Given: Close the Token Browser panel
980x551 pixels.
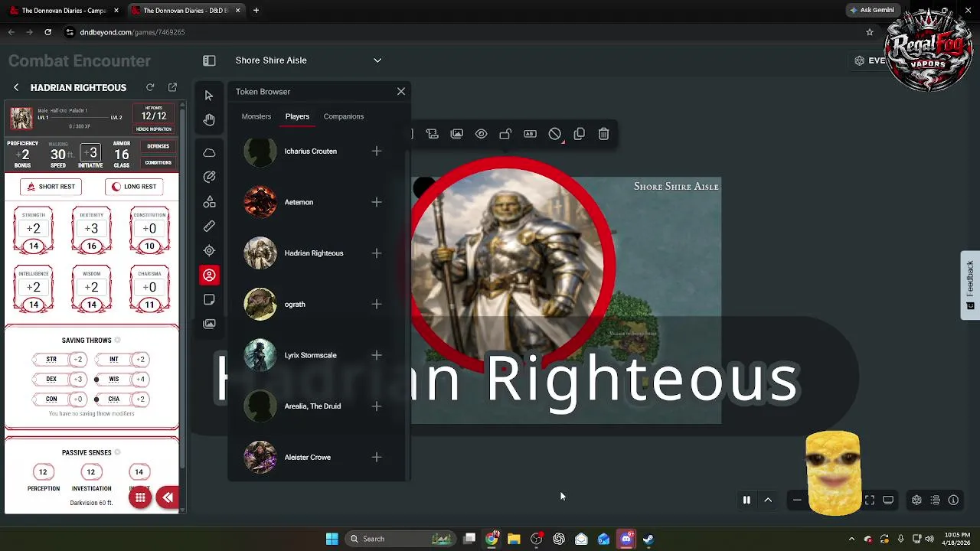Looking at the screenshot, I should [401, 91].
